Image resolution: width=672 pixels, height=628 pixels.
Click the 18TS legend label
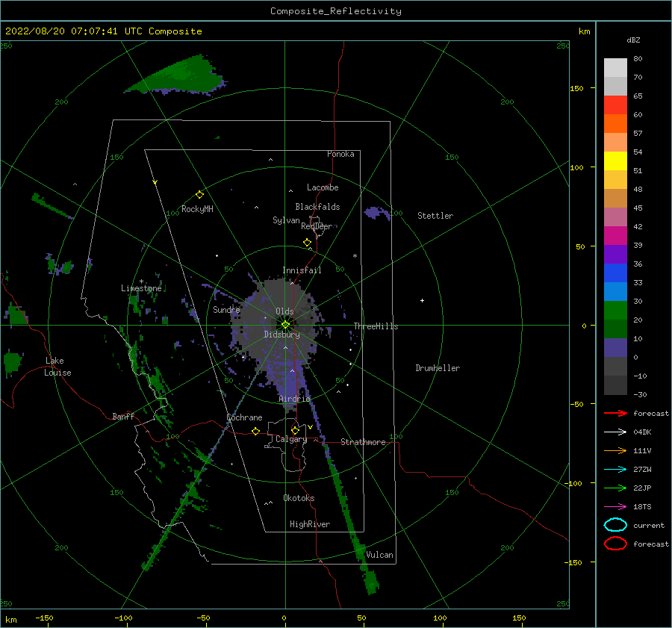[x=642, y=507]
